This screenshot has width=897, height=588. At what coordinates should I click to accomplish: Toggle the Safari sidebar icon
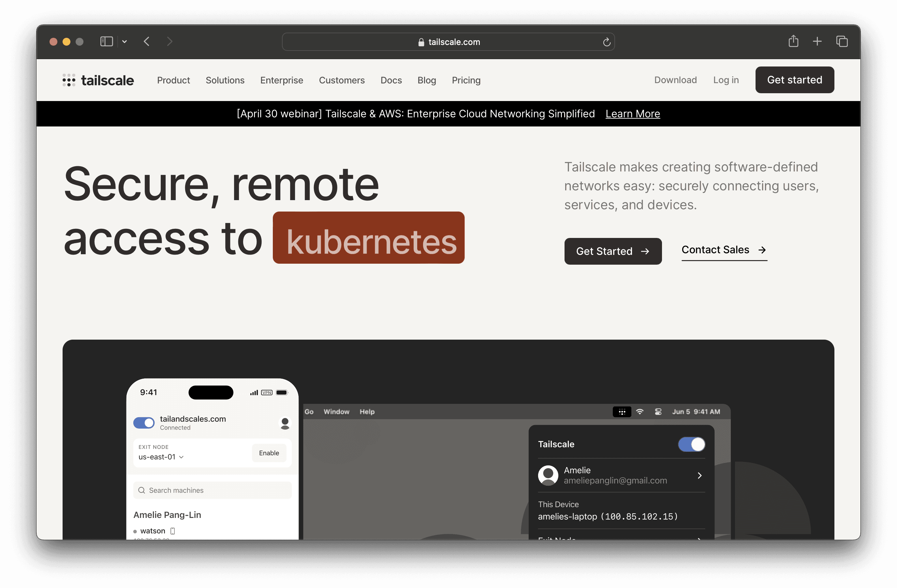click(106, 41)
